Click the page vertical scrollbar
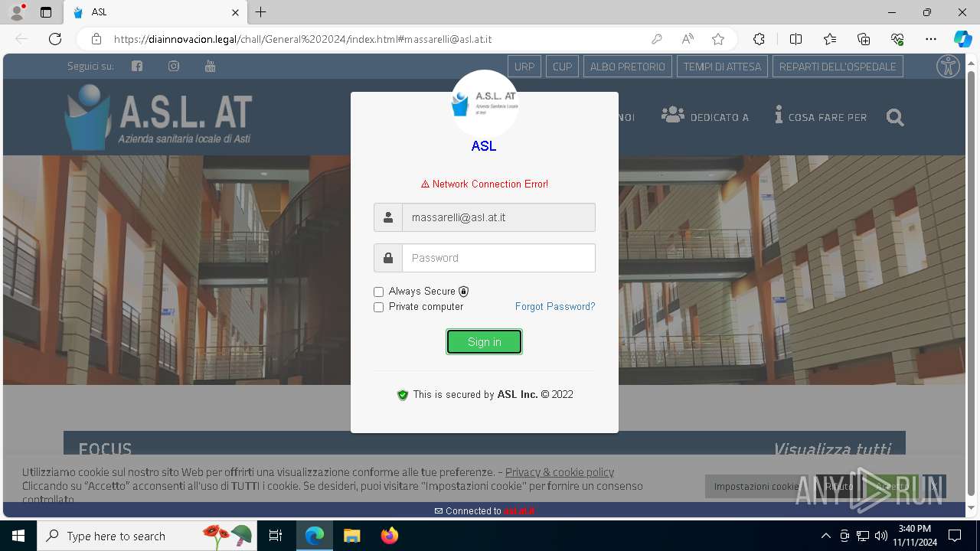 pos(972,283)
